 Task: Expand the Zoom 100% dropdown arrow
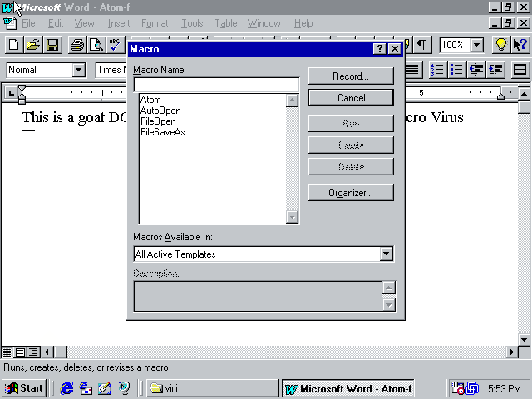click(x=476, y=44)
